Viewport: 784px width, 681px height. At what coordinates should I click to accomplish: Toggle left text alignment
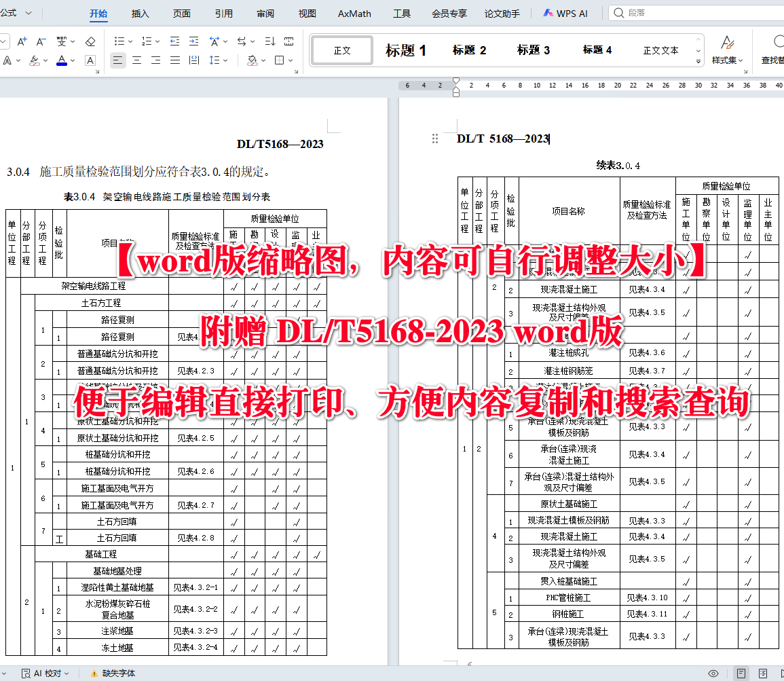pyautogui.click(x=117, y=60)
